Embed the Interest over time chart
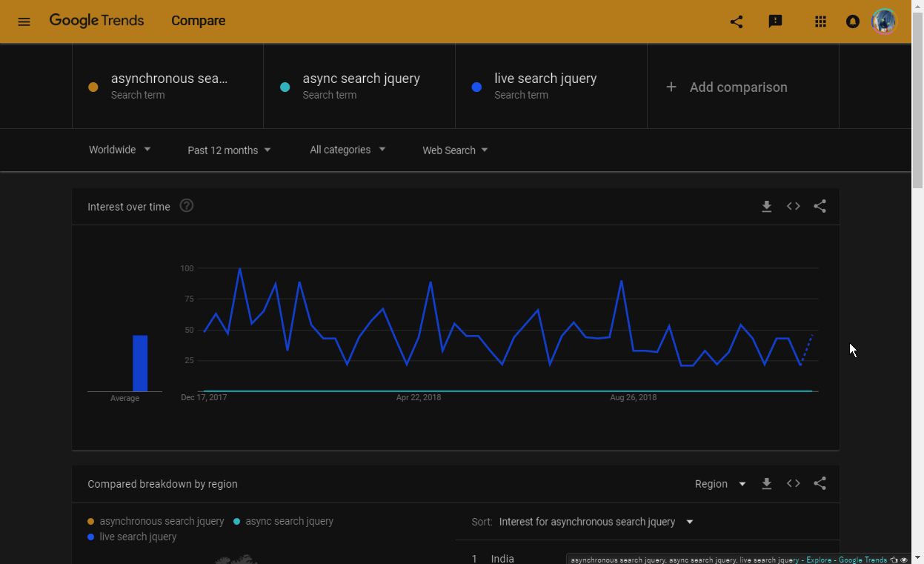Viewport: 924px width, 564px height. point(793,207)
